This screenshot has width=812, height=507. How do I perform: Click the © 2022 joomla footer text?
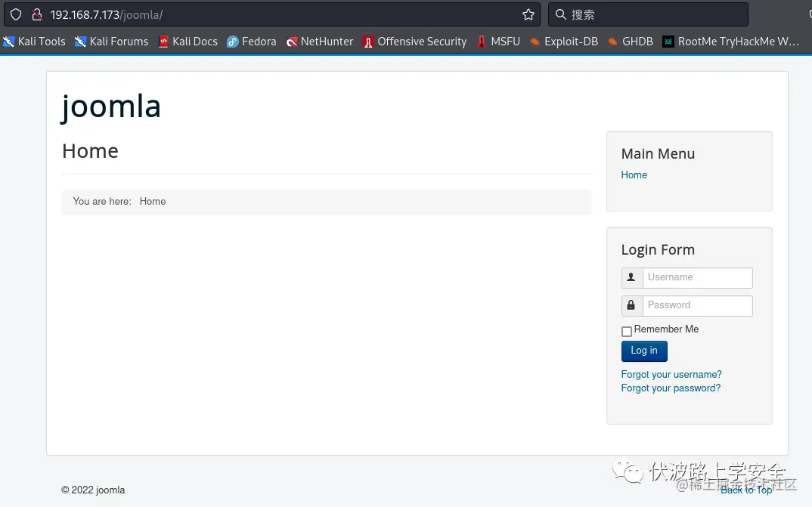coord(93,490)
